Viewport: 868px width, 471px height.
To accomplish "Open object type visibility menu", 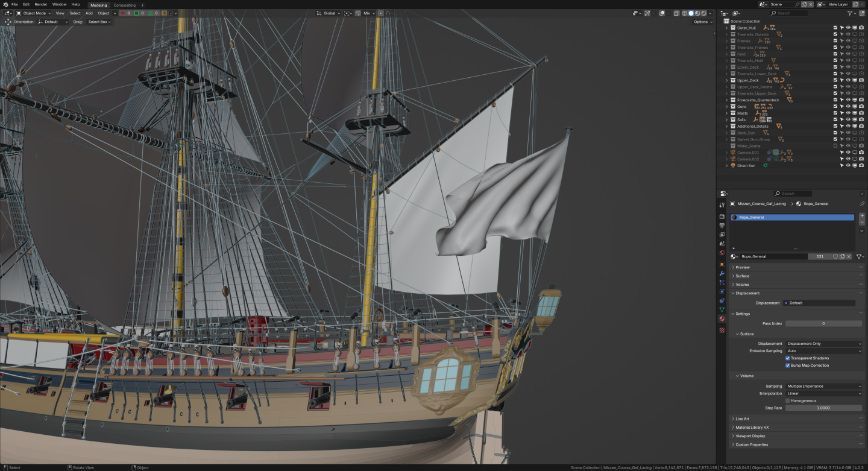I will click(x=636, y=13).
